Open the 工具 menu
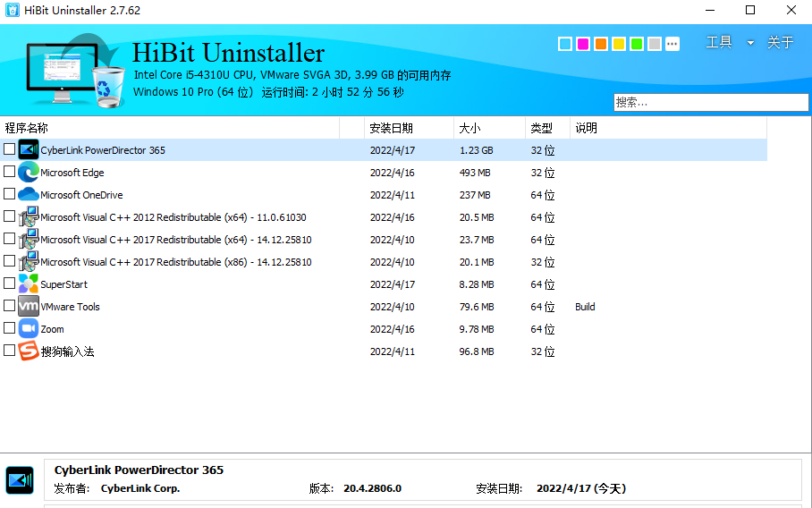The image size is (812, 508). [x=719, y=42]
